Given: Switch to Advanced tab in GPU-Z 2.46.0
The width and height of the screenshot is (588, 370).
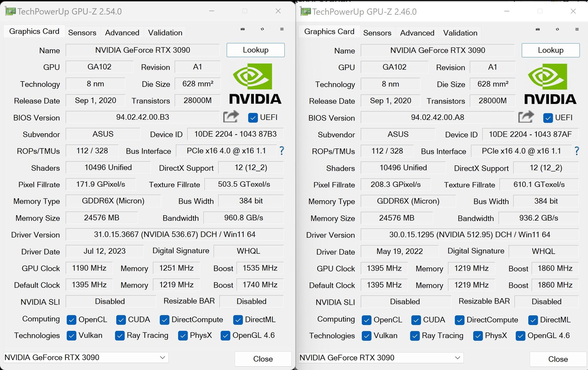Looking at the screenshot, I should (417, 33).
